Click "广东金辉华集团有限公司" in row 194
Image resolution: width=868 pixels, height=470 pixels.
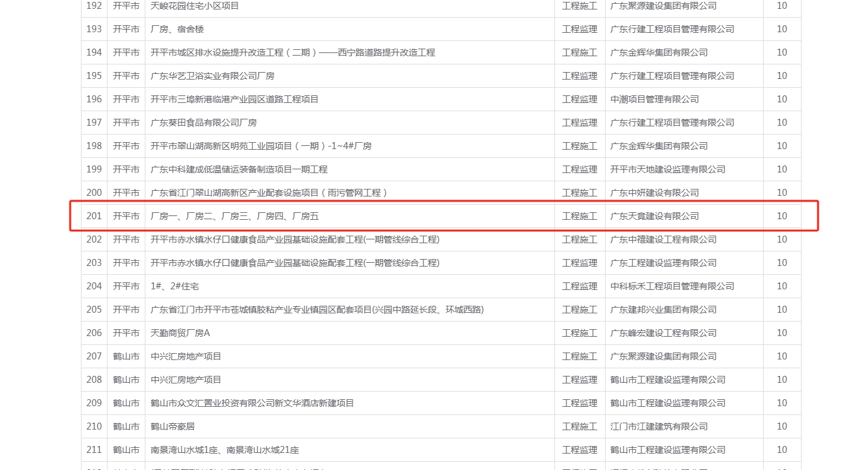pyautogui.click(x=659, y=52)
